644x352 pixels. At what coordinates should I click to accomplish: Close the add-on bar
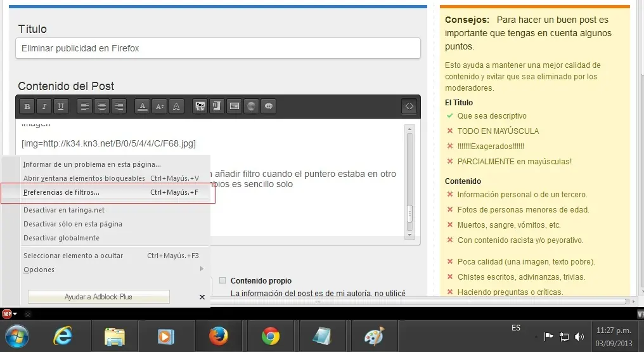pyautogui.click(x=27, y=314)
